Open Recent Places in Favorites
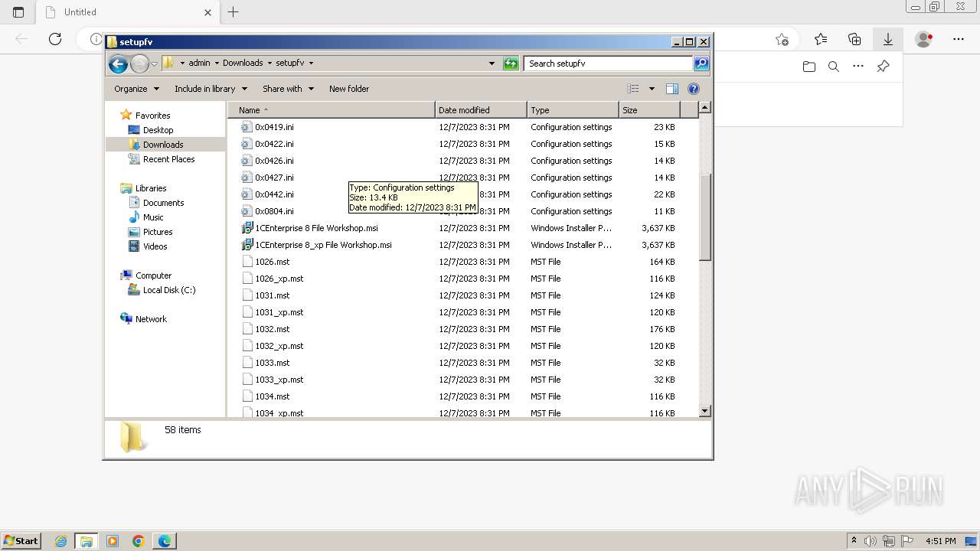 (168, 159)
